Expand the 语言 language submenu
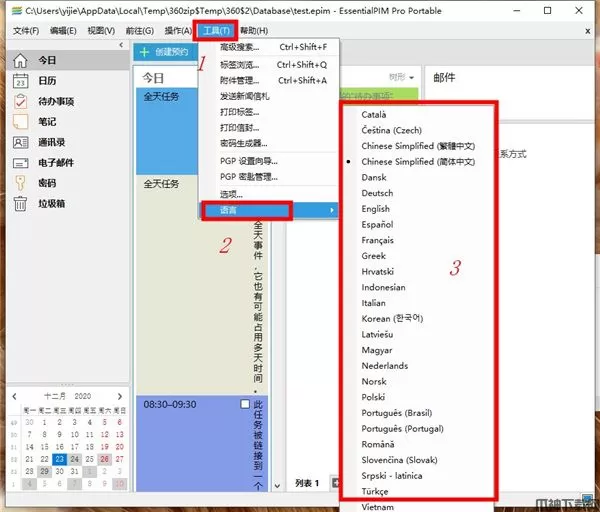The height and width of the screenshot is (512, 600). (x=246, y=210)
